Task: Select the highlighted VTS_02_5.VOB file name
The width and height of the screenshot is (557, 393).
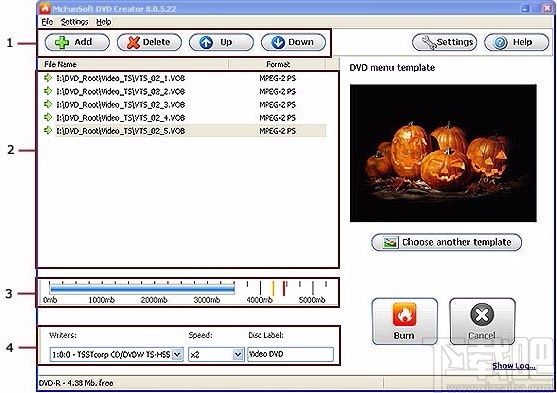Action: point(120,131)
